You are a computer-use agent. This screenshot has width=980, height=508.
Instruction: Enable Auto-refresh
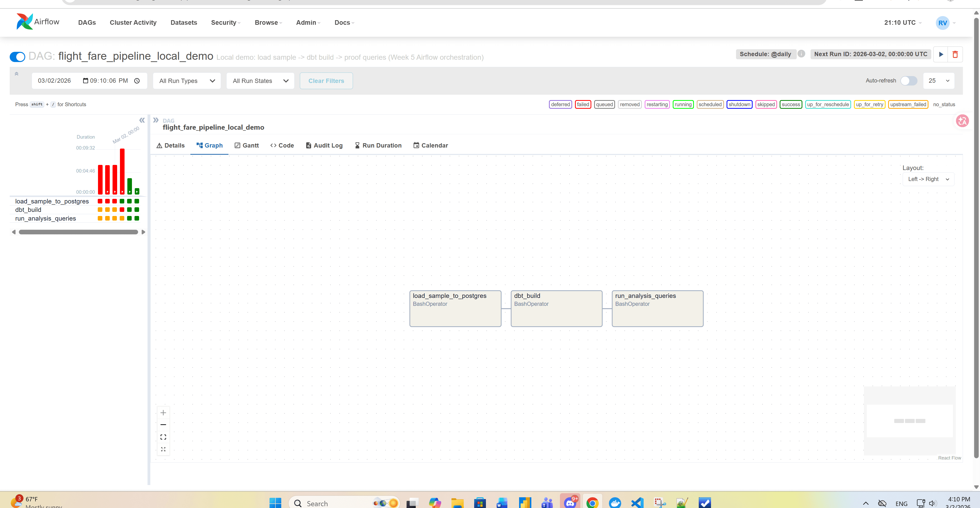pos(909,80)
